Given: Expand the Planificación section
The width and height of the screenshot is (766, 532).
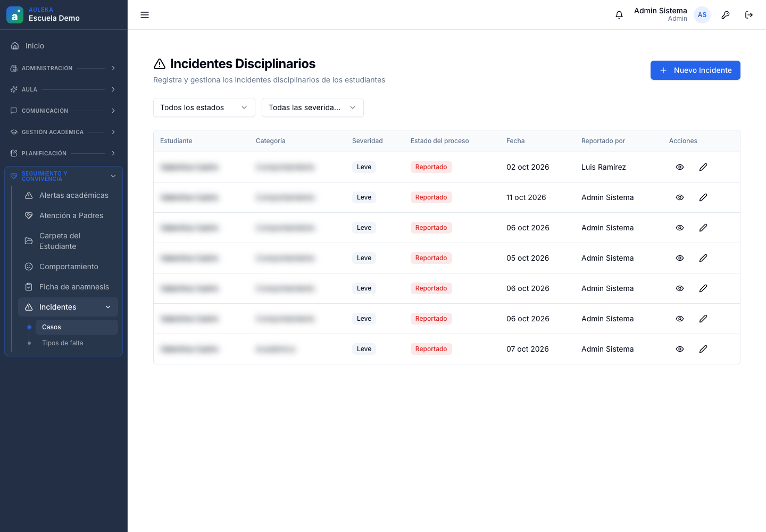Looking at the screenshot, I should point(63,153).
